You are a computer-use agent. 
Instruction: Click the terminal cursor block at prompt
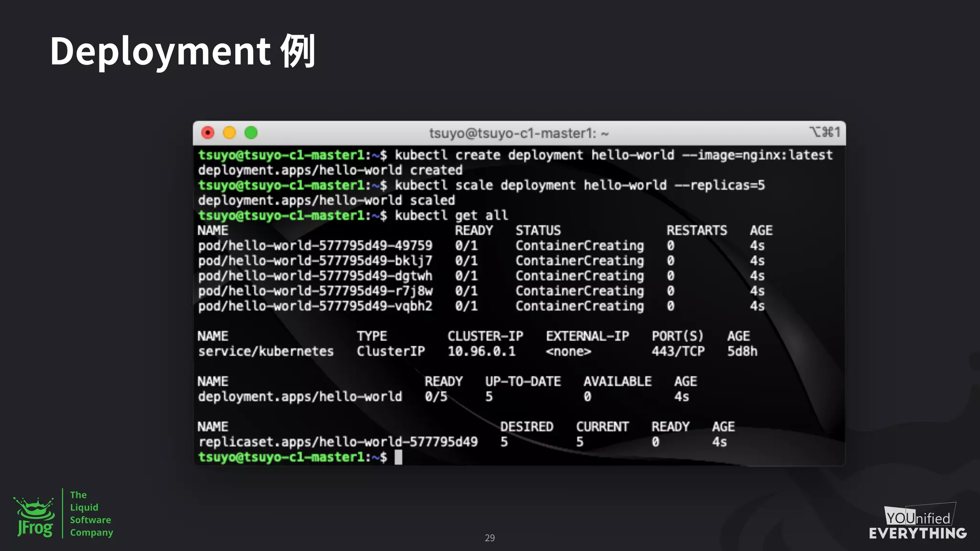398,457
